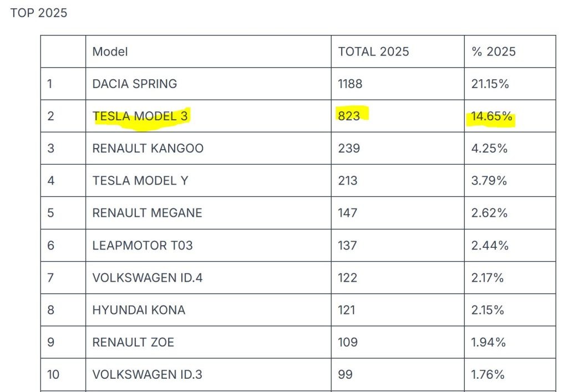Select the RENAULT MEGANE cell
Viewport: 568px width, 392px height.
click(147, 212)
